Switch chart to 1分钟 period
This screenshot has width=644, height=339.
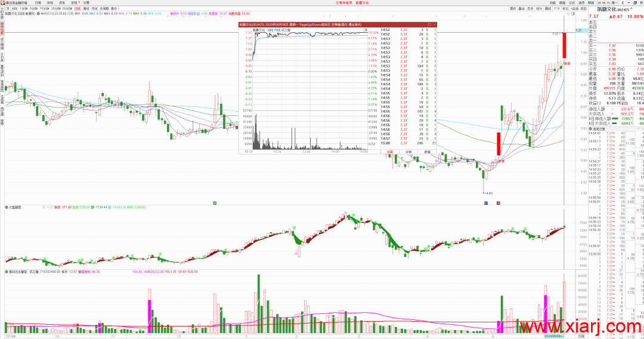click(24, 8)
